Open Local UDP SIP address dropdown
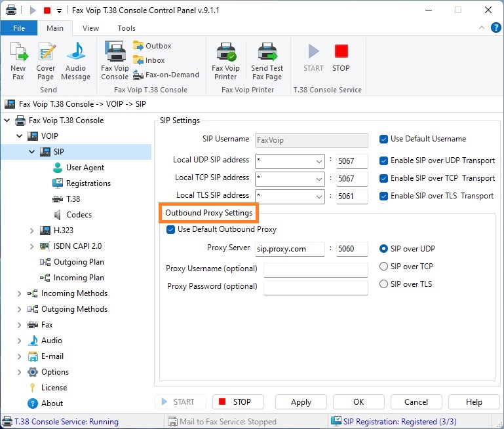The width and height of the screenshot is (504, 429). click(319, 161)
